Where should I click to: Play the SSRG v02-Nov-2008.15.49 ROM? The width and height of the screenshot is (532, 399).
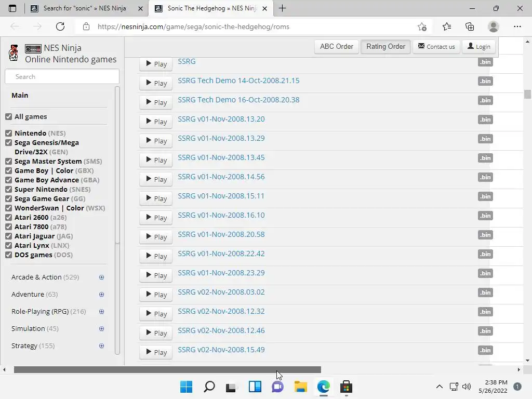[x=156, y=352]
